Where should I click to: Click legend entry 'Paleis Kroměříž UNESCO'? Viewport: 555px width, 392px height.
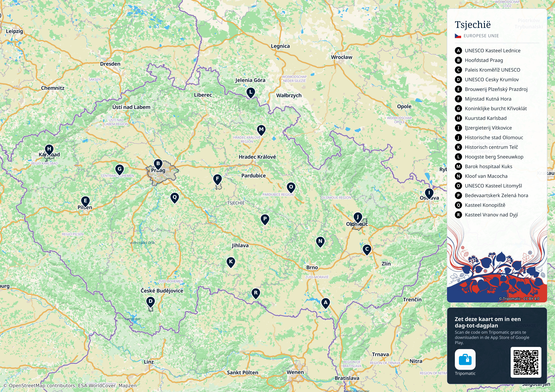point(488,70)
